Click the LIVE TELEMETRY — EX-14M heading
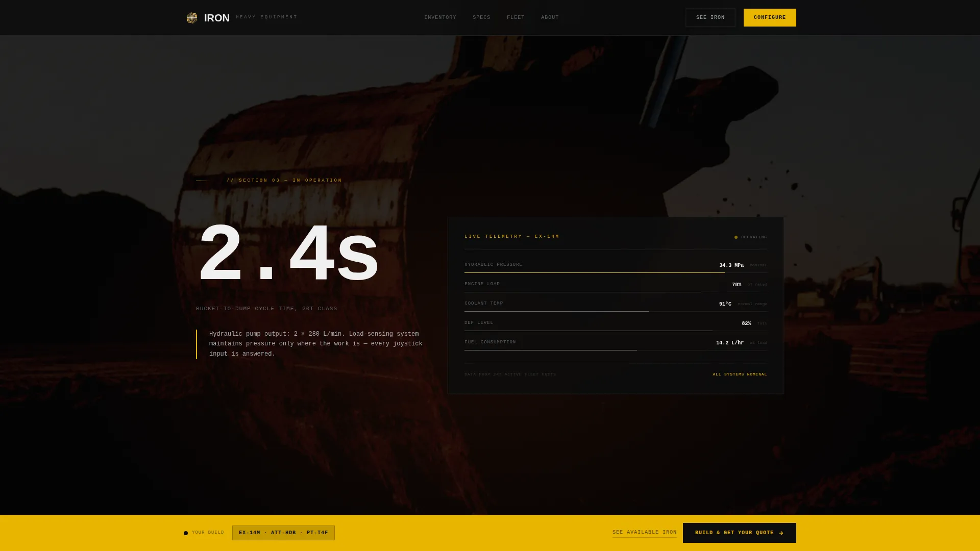Viewport: 980px width, 551px height. [x=511, y=237]
